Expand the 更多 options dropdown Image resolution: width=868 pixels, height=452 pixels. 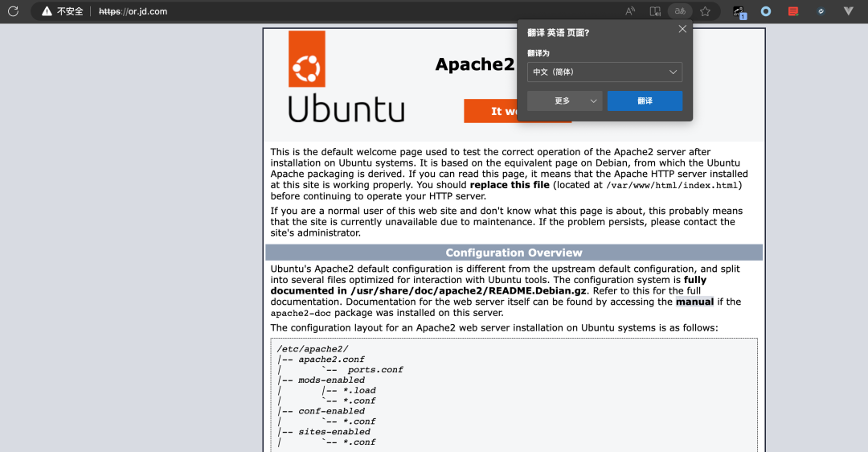pos(565,101)
